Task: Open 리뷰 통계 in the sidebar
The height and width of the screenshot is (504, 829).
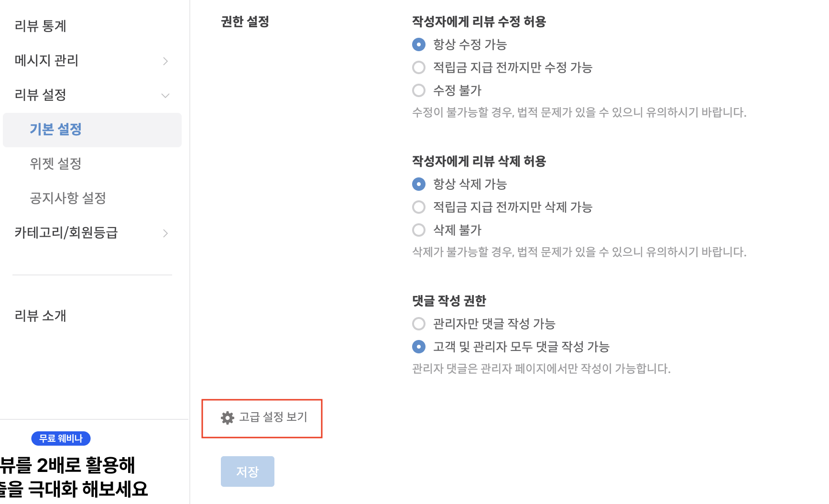Action: [41, 26]
